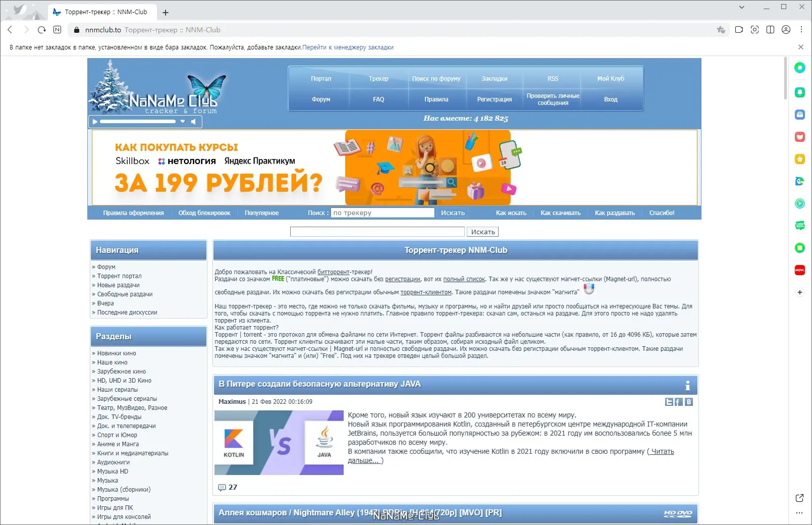812x525 pixels.
Task: Open the 'В Питере создали безопасную альтернативу JAVA' post title
Action: coord(319,384)
